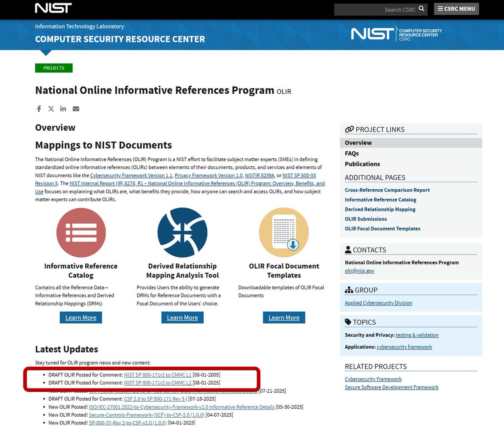The width and height of the screenshot is (504, 426).
Task: Select FAQs in Project Links
Action: click(352, 154)
